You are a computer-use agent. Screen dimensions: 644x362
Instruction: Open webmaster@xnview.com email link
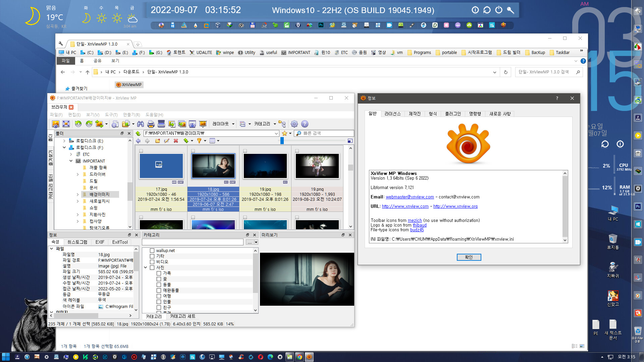pos(410,197)
